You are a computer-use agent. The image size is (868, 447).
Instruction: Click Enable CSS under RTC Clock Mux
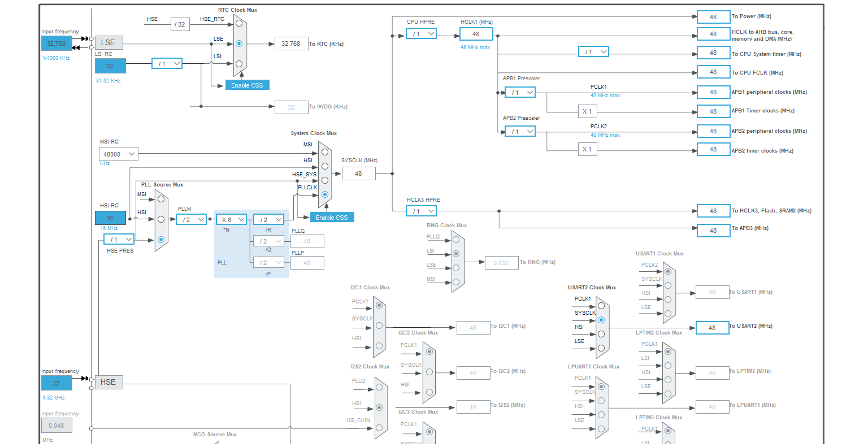[x=248, y=85]
